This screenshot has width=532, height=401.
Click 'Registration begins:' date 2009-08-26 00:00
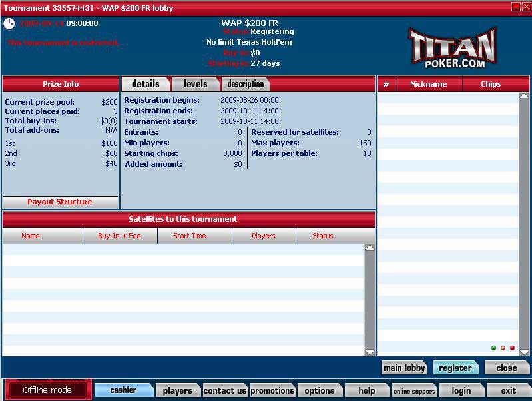[250, 100]
